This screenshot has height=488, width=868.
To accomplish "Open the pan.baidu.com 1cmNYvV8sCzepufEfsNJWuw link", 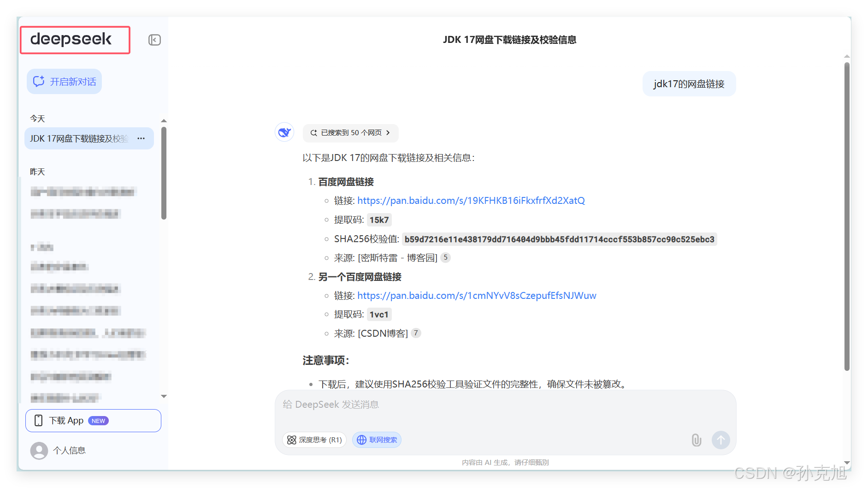I will point(477,296).
